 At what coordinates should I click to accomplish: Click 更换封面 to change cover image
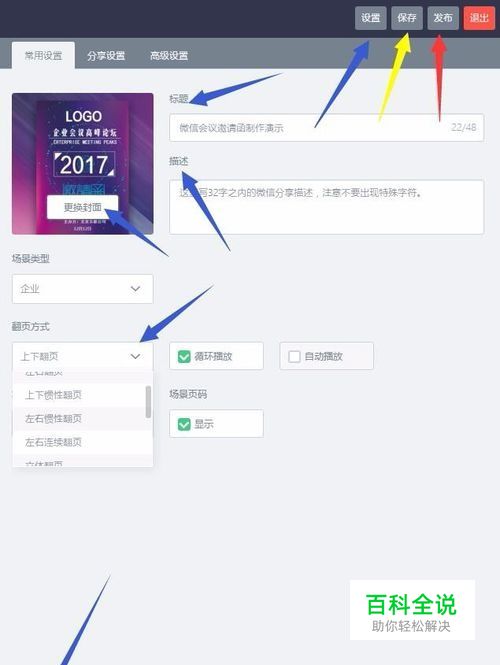[83, 207]
